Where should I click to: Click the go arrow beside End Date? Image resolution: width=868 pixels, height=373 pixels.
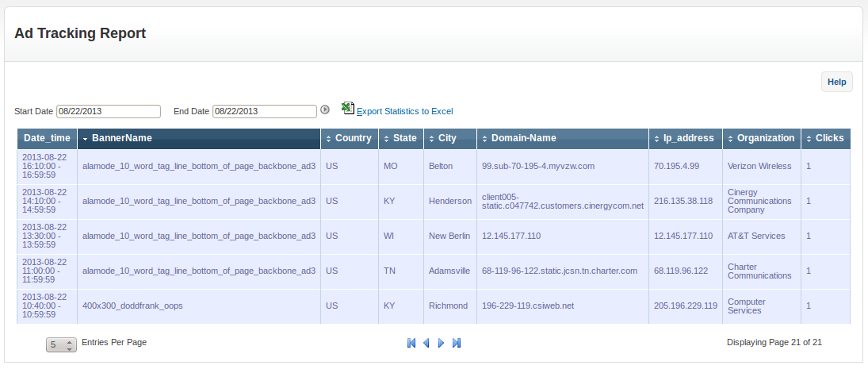[x=325, y=110]
